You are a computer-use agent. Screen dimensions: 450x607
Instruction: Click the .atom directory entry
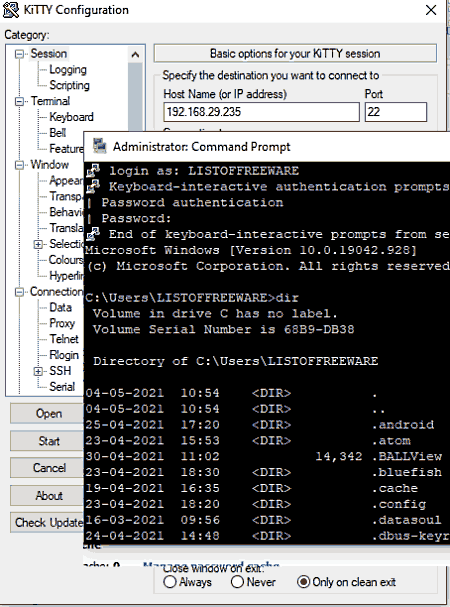click(x=391, y=441)
